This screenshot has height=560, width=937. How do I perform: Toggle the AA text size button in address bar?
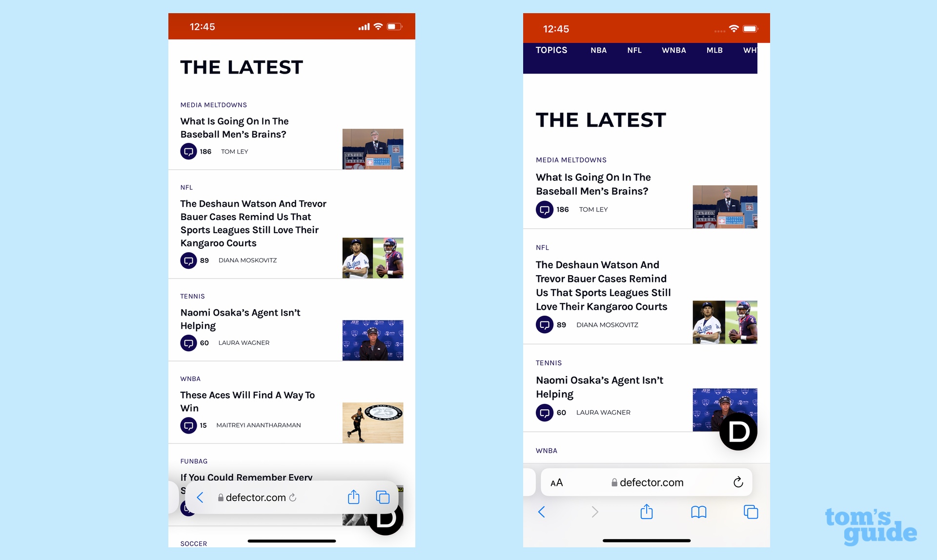(557, 482)
